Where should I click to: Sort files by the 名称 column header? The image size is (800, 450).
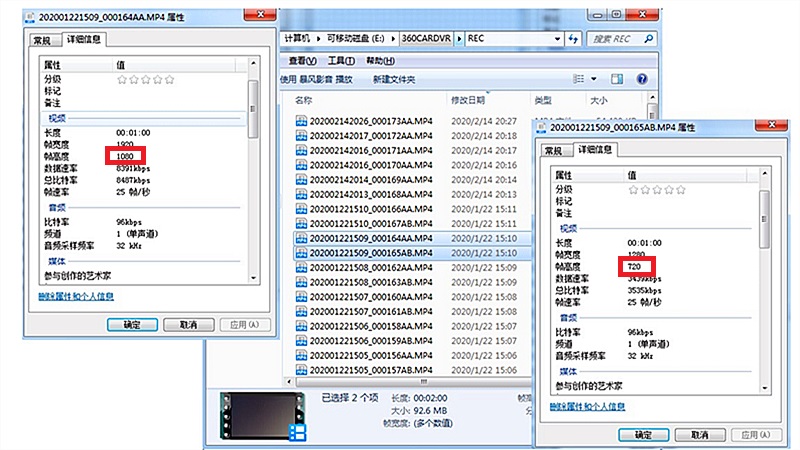pyautogui.click(x=304, y=100)
